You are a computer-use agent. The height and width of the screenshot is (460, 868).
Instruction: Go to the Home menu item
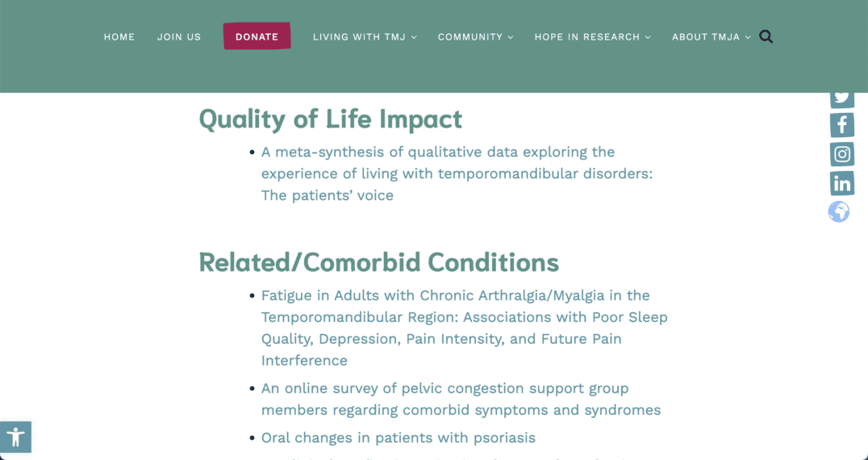[x=119, y=37]
